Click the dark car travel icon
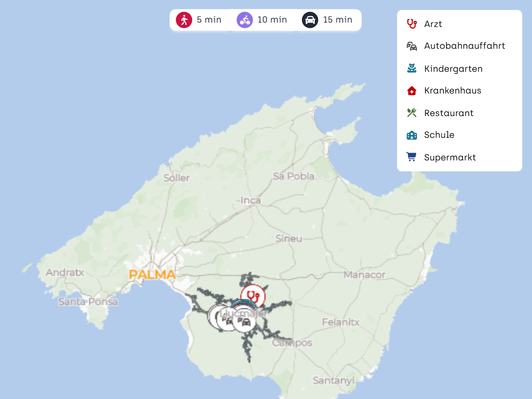 [x=310, y=20]
